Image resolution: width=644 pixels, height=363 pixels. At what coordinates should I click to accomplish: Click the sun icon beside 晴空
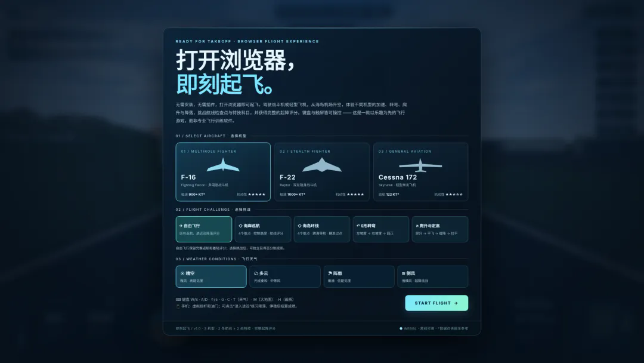(x=182, y=273)
